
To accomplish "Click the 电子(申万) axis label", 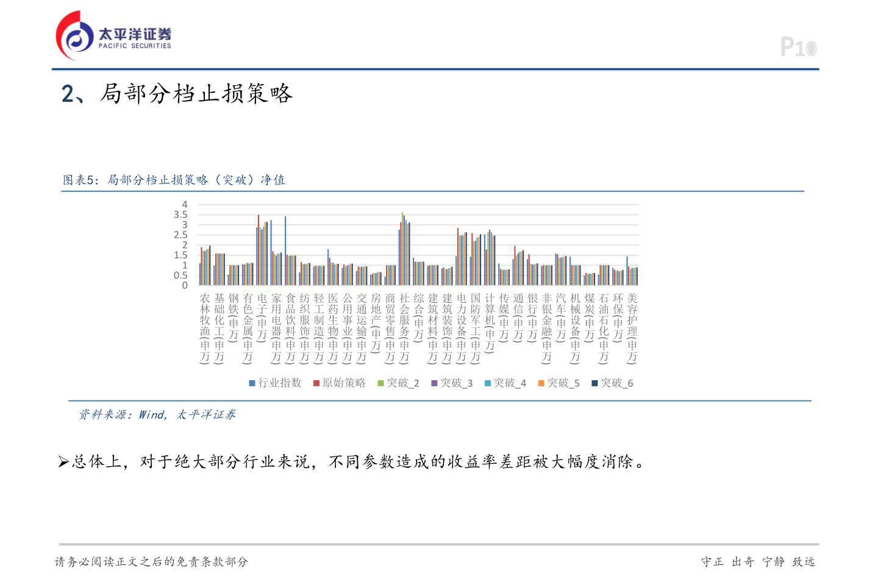I will (x=262, y=317).
